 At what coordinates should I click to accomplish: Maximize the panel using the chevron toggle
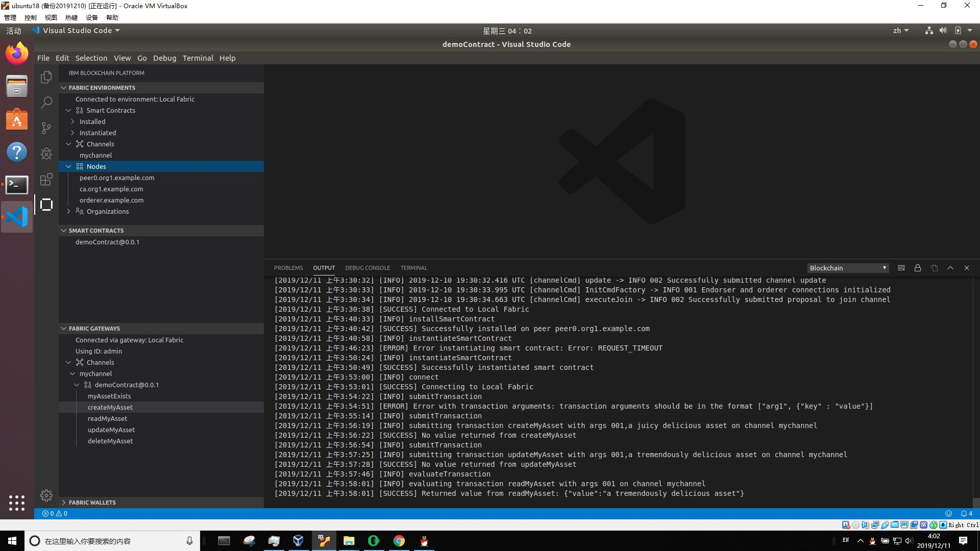tap(950, 267)
